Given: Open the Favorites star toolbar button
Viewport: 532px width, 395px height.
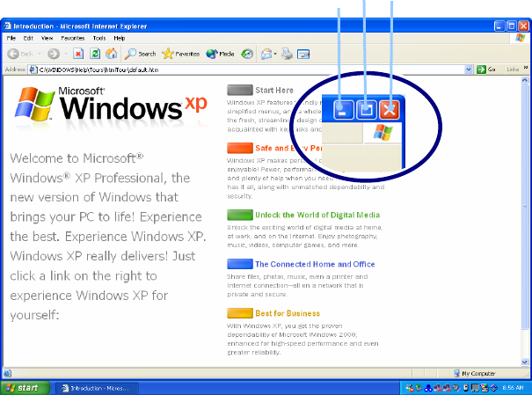Looking at the screenshot, I should (x=180, y=54).
